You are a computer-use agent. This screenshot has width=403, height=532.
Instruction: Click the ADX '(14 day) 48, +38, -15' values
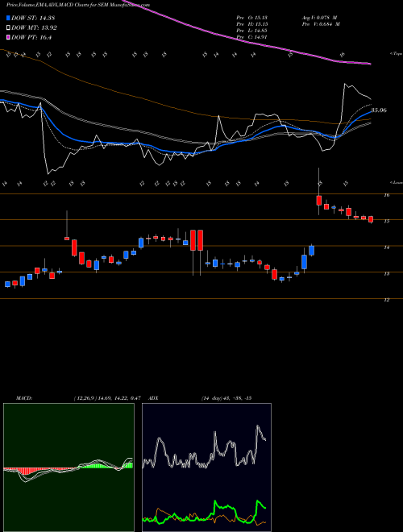226,398
